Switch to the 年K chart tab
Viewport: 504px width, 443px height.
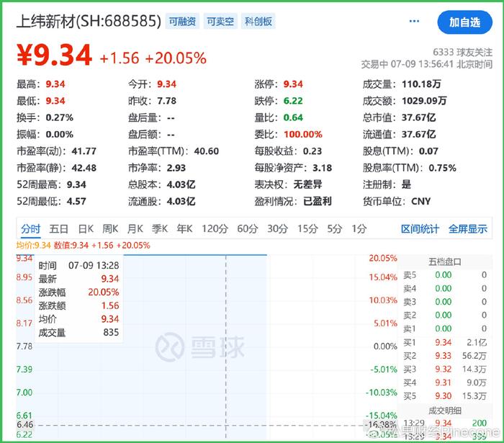184,229
